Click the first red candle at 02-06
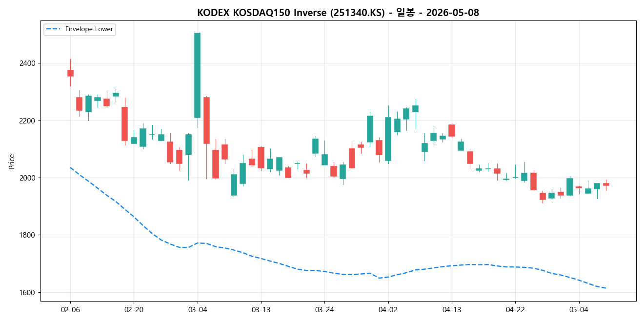This screenshot has width=644, height=322. pos(70,73)
